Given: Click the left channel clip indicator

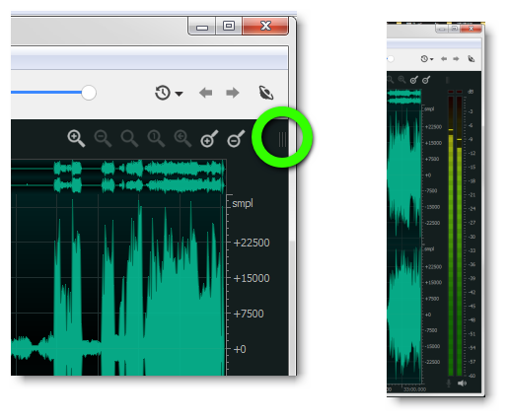Looking at the screenshot, I should 451,92.
